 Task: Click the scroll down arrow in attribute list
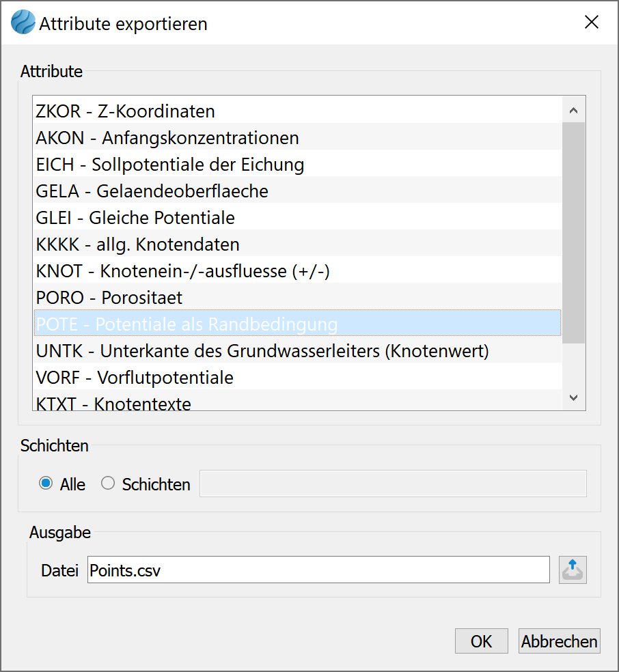point(573,397)
